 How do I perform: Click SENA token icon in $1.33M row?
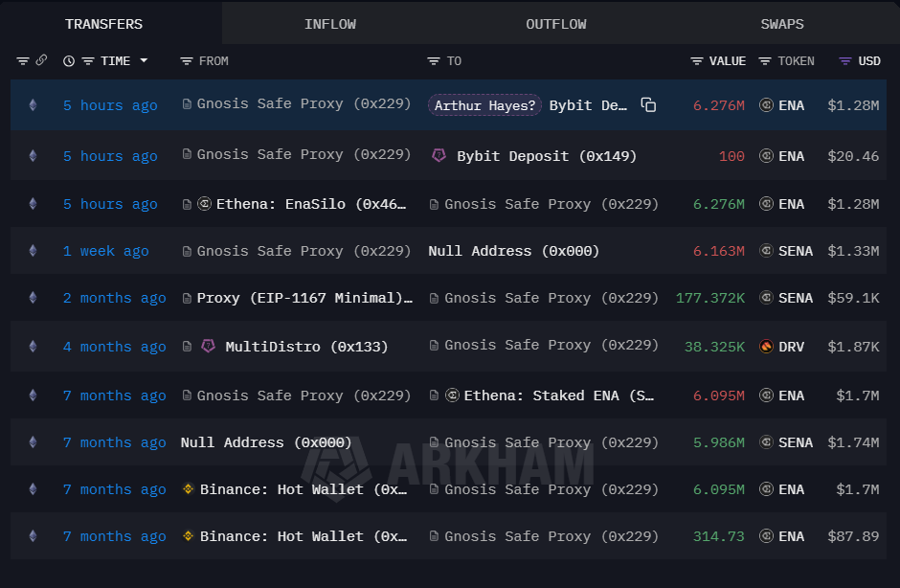pyautogui.click(x=766, y=250)
